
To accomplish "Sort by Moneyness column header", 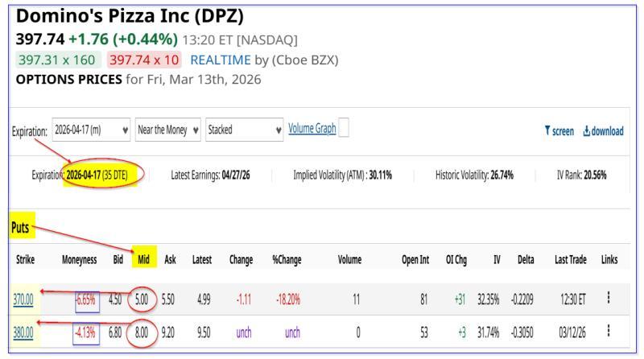I will (79, 260).
